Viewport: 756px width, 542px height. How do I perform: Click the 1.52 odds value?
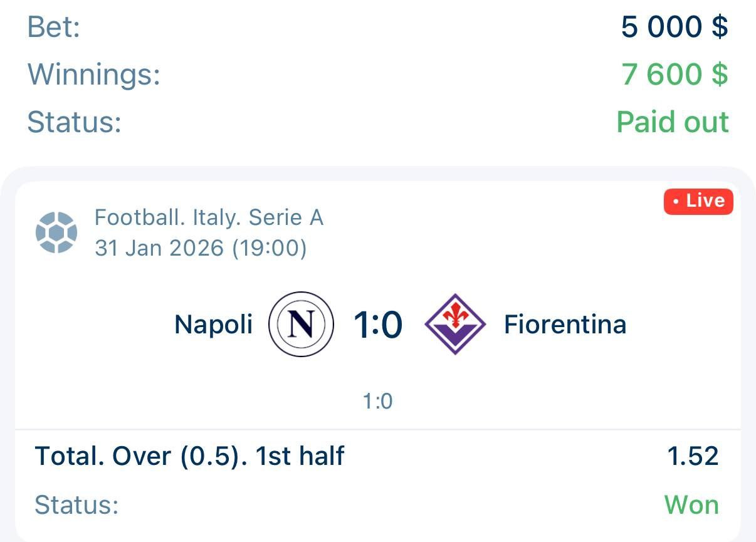tap(693, 456)
